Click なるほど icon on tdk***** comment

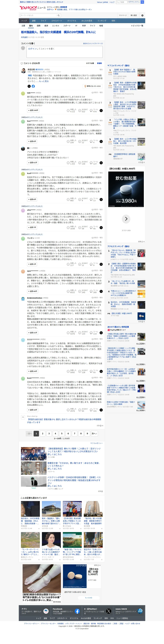tap(80, 111)
